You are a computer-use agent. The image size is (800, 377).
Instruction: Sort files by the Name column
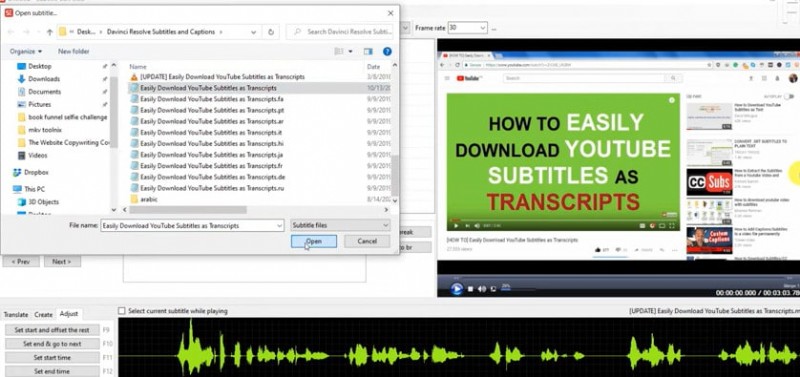pyautogui.click(x=138, y=67)
